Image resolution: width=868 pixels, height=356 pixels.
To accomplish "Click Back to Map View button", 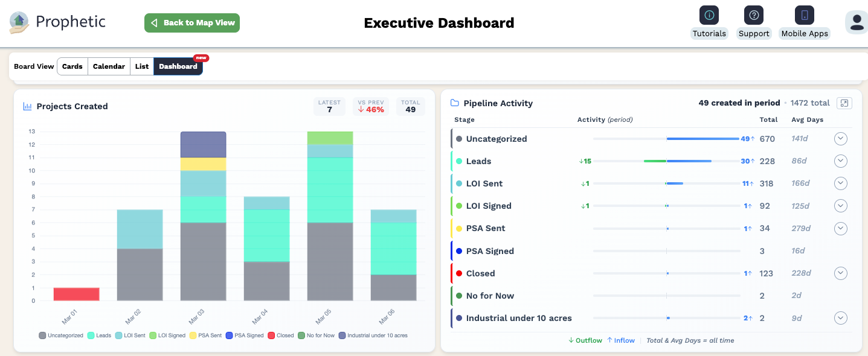I will [x=192, y=23].
